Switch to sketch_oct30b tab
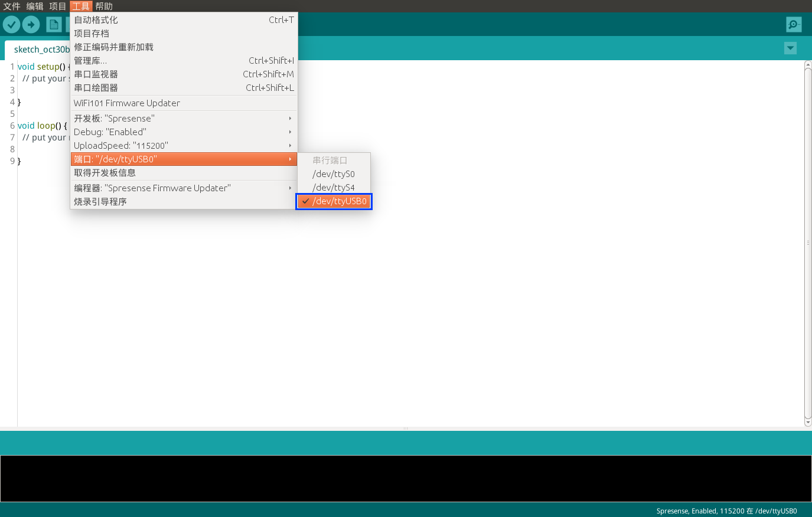Viewport: 812px width, 517px height. (40, 50)
